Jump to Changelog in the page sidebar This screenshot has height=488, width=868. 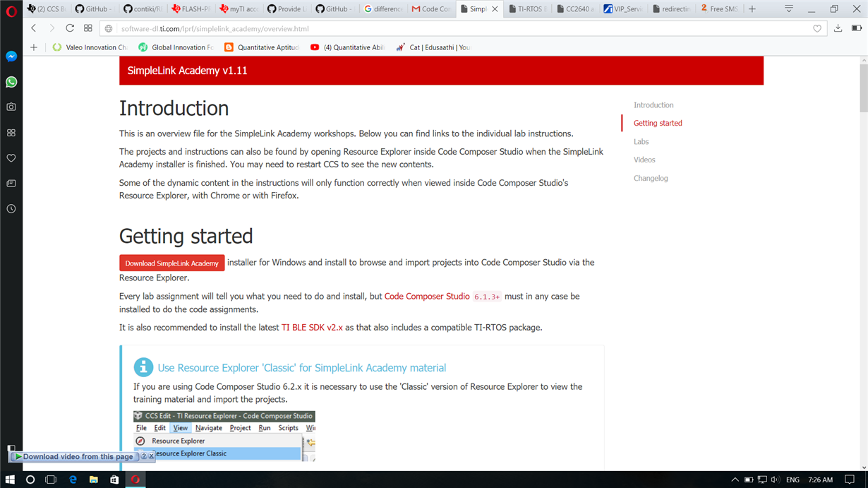click(651, 179)
